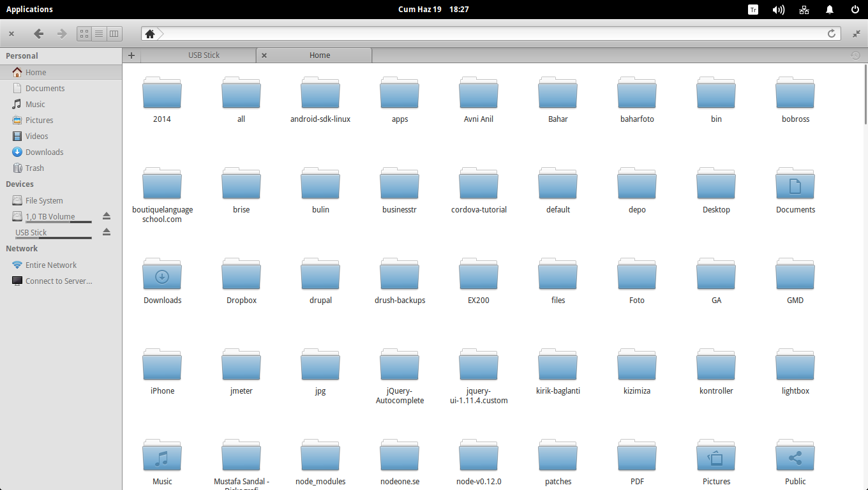Screen dimensions: 868x490
Task: Click Connect to Server in sidebar
Action: click(61, 281)
